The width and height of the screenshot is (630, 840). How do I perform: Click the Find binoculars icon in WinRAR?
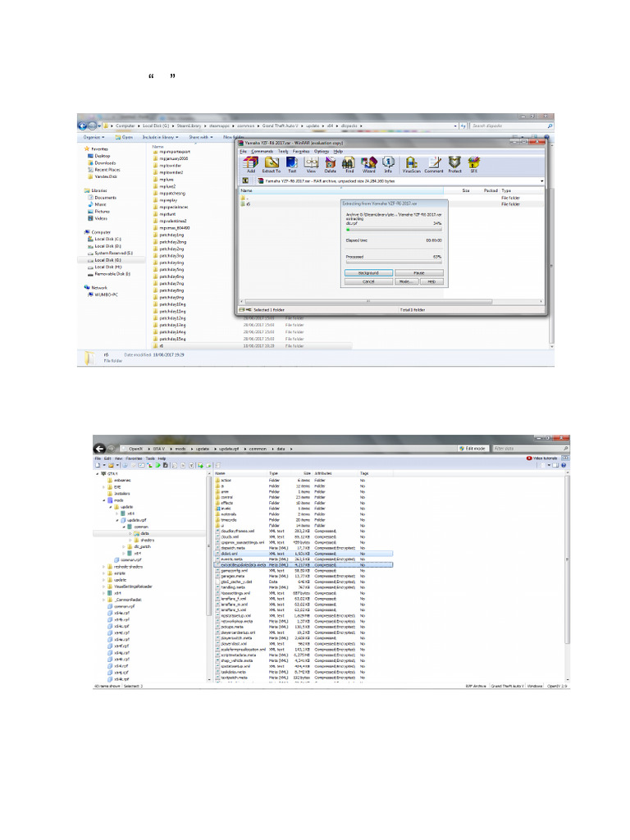click(x=349, y=164)
